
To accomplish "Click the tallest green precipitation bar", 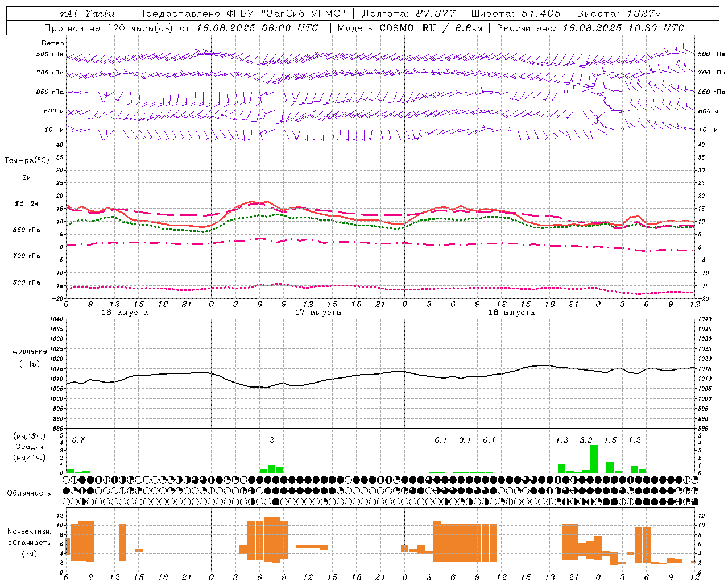I will point(594,459).
